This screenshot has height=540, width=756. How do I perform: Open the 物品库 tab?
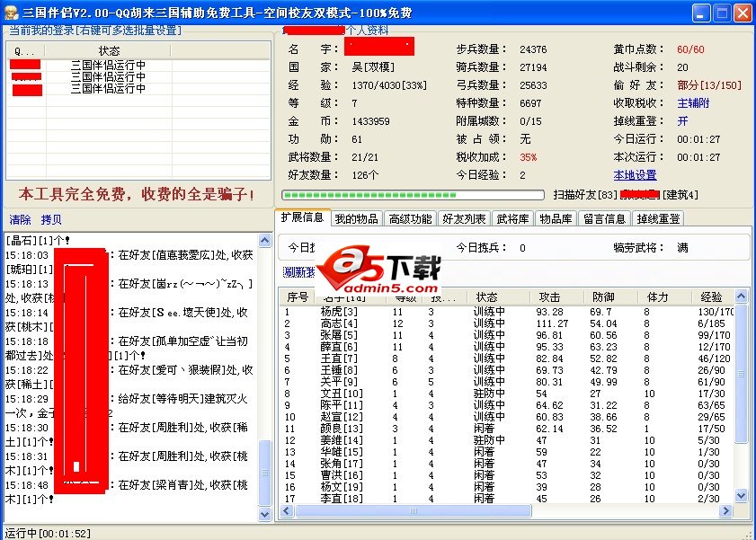point(556,219)
